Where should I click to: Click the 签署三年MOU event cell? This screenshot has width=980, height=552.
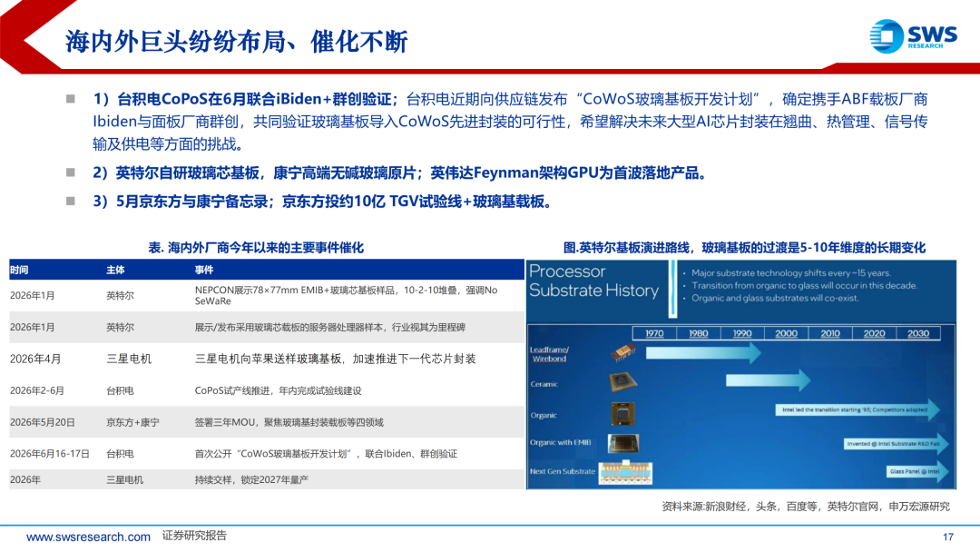pos(289,422)
